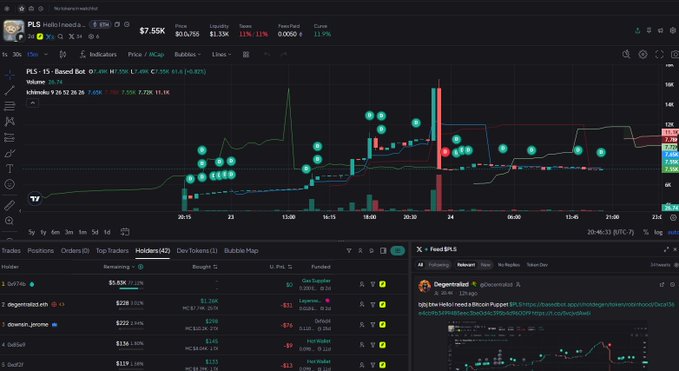This screenshot has width=679, height=371.
Task: Click the megaphone icon in token header
Action: (660, 30)
